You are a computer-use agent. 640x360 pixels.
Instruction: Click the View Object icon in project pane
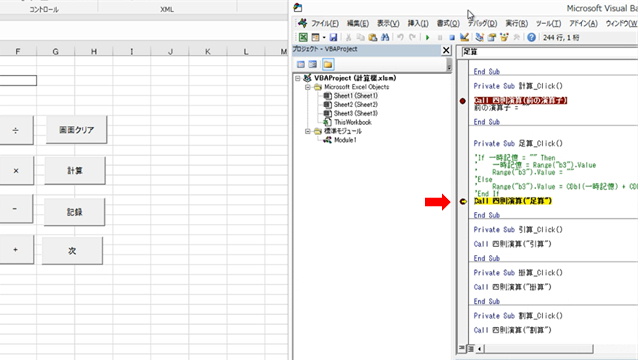click(x=313, y=64)
